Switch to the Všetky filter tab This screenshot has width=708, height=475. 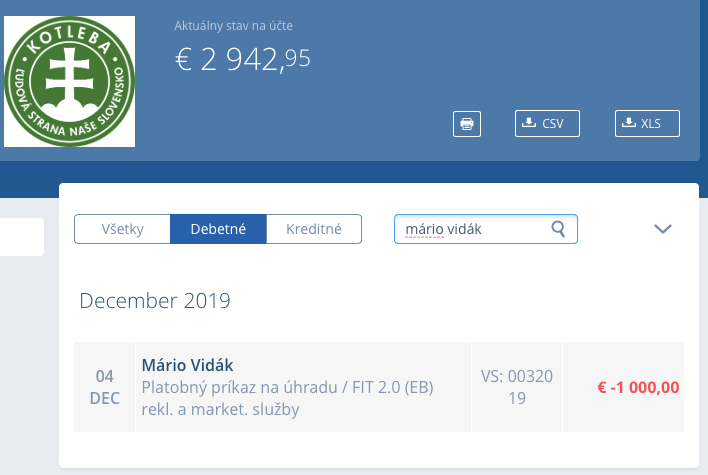point(122,229)
